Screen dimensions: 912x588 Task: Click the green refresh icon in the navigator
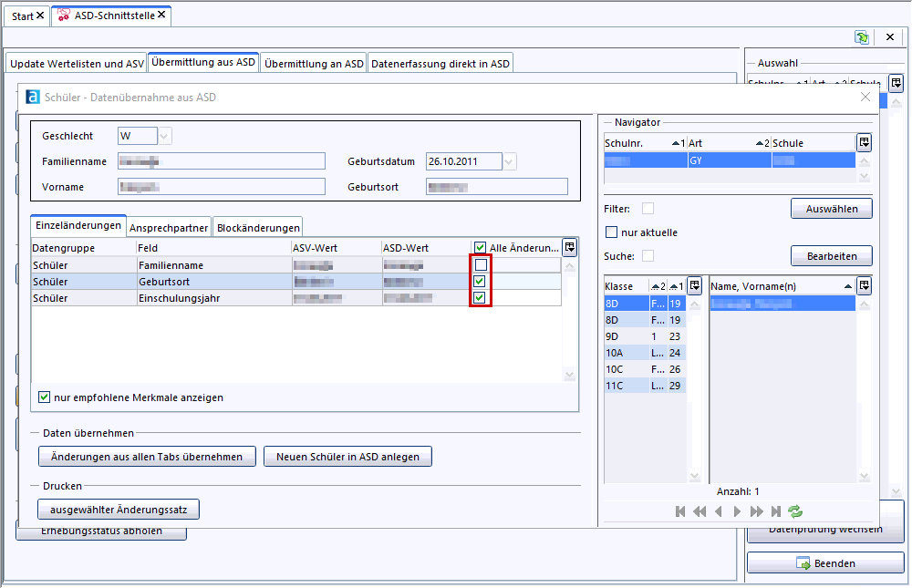coord(795,511)
